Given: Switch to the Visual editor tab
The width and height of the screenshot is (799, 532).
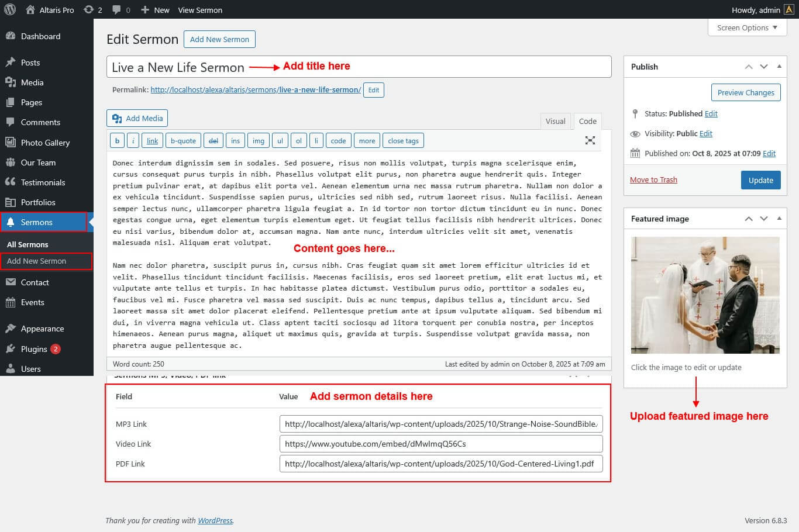Looking at the screenshot, I should coord(555,121).
